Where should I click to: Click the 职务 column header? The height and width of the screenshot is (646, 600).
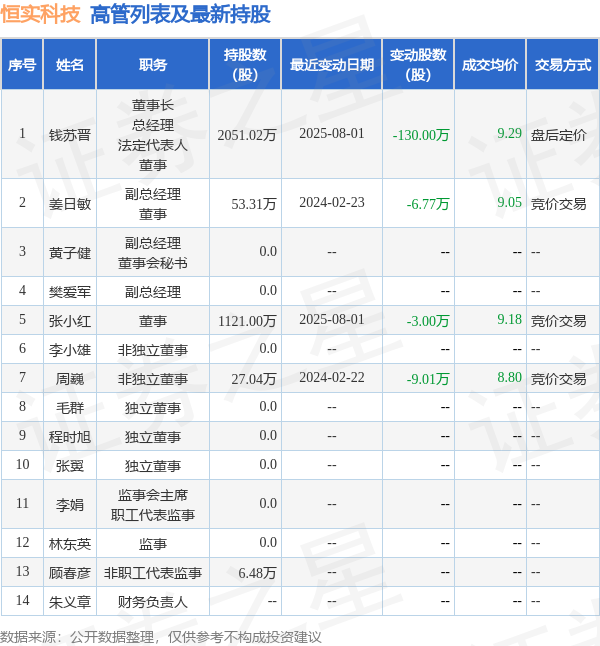pyautogui.click(x=153, y=65)
